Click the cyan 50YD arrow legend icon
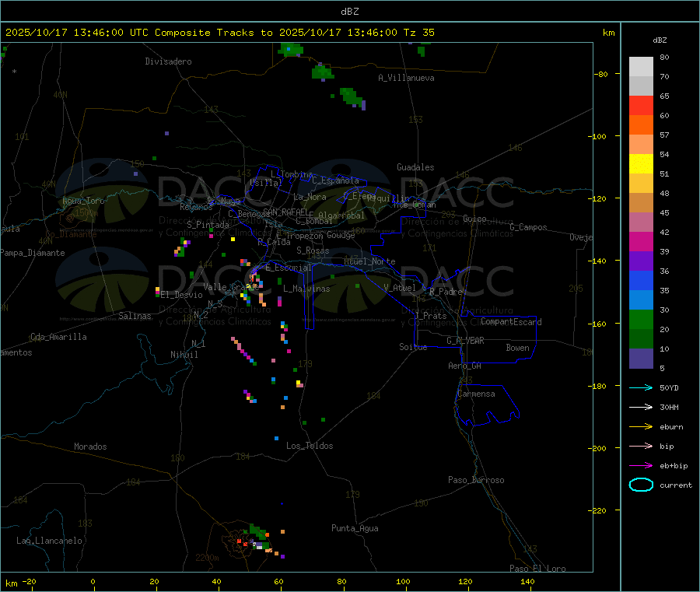700x592 pixels. 641,387
